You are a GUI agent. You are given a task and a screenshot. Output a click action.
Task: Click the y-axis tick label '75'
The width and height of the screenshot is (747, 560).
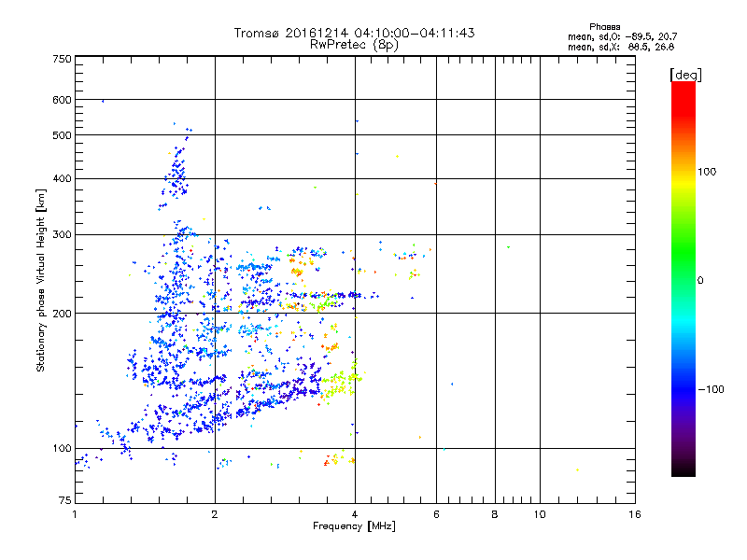65,500
